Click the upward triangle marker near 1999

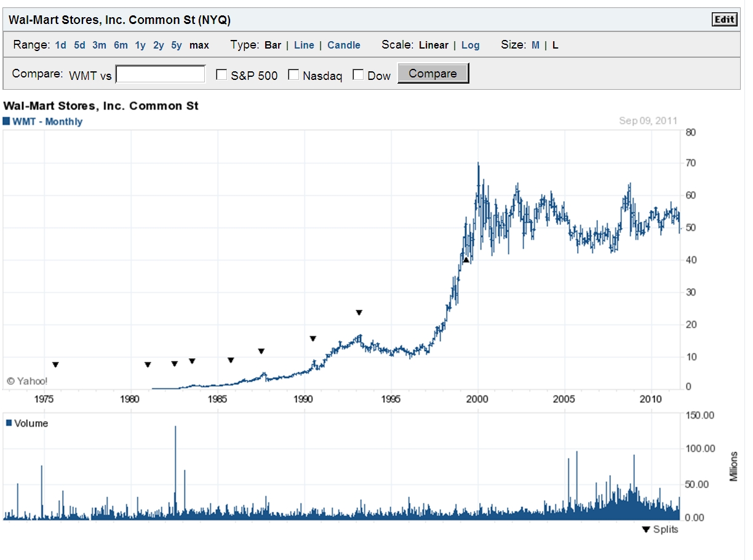(x=466, y=260)
